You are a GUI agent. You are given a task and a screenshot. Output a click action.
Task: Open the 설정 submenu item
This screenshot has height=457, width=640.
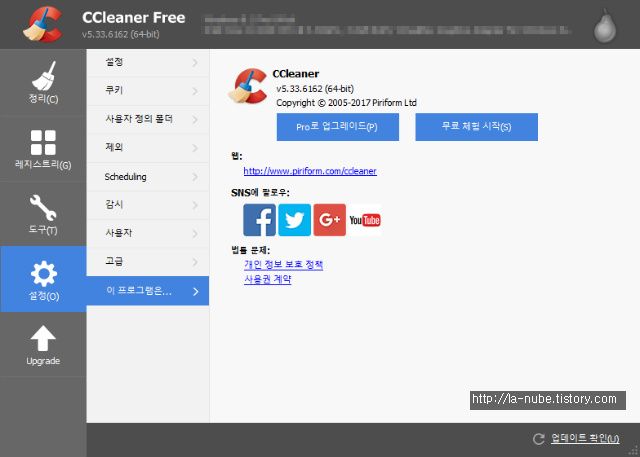(148, 63)
